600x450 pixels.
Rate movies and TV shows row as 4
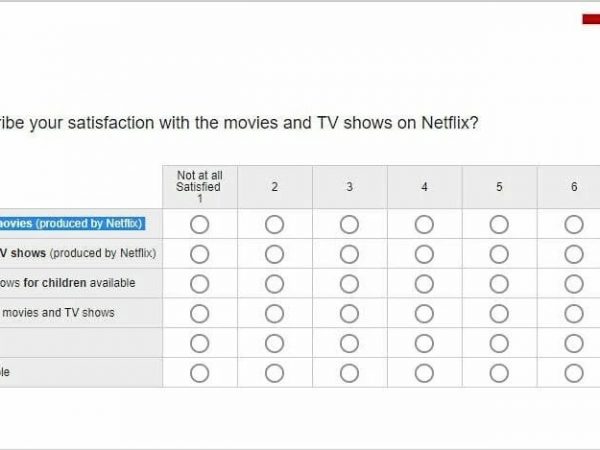click(424, 313)
